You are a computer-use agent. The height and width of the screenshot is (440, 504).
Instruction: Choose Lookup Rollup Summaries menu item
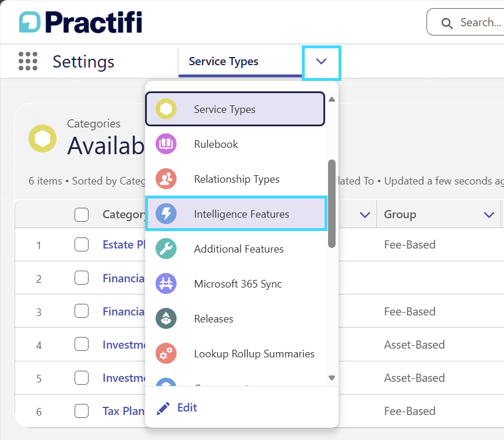point(235,353)
